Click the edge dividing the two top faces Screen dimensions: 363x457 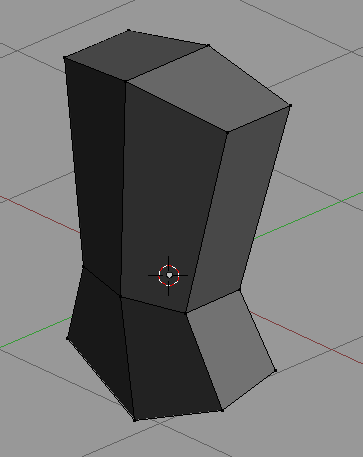click(167, 63)
